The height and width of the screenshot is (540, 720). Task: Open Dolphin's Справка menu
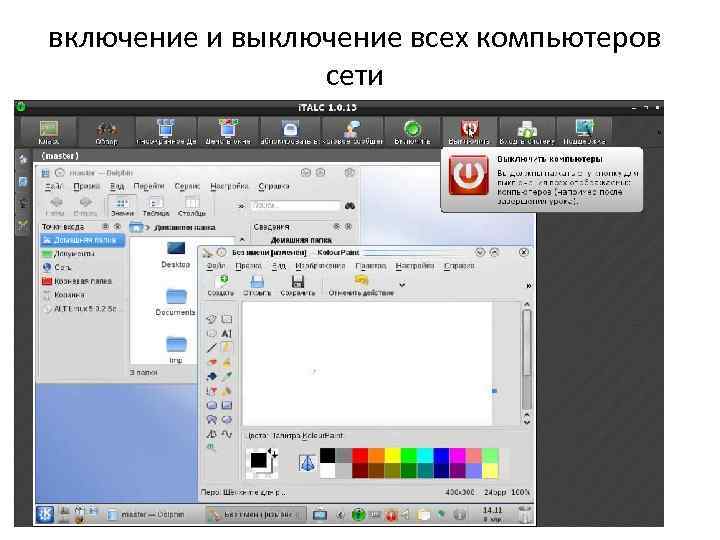pyautogui.click(x=274, y=186)
